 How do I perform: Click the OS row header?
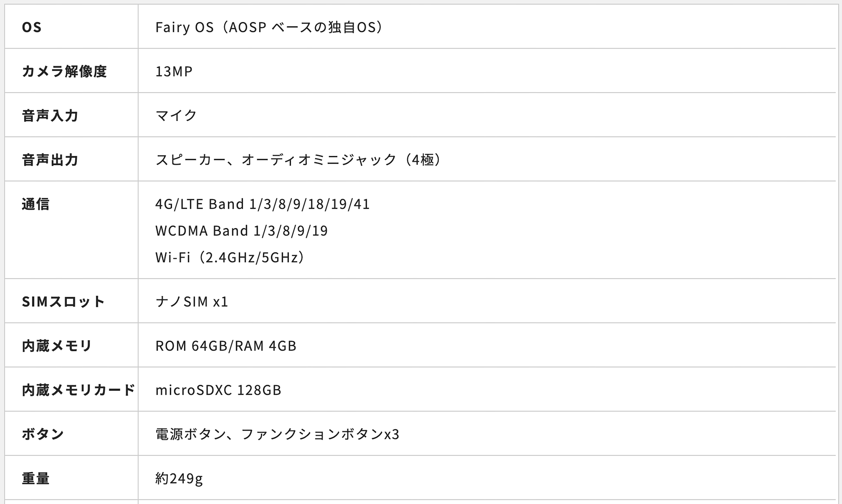click(x=32, y=27)
